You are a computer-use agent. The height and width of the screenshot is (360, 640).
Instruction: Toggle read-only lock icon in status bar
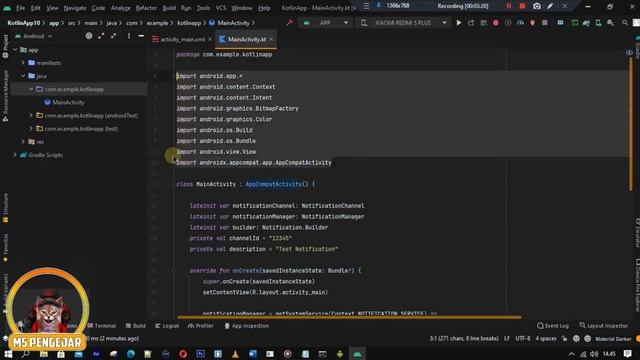[564, 338]
